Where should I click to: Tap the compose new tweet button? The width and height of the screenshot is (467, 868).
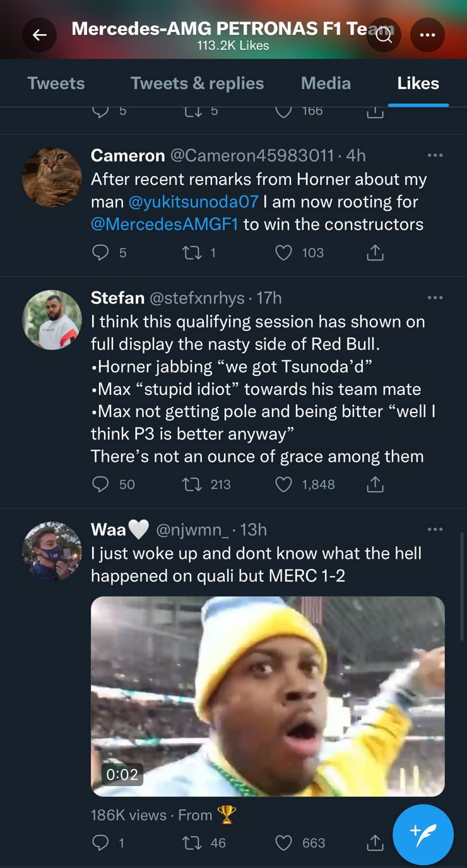click(x=423, y=834)
